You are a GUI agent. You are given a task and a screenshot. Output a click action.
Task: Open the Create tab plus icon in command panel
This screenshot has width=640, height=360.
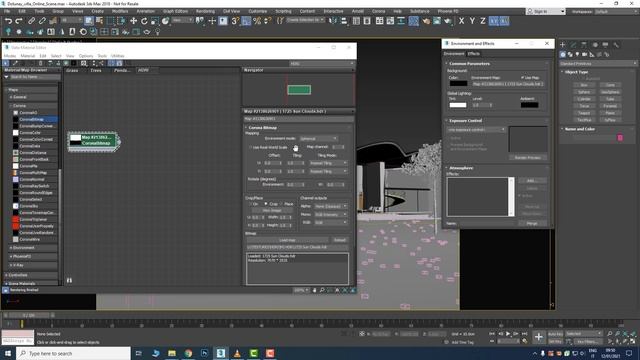563,44
